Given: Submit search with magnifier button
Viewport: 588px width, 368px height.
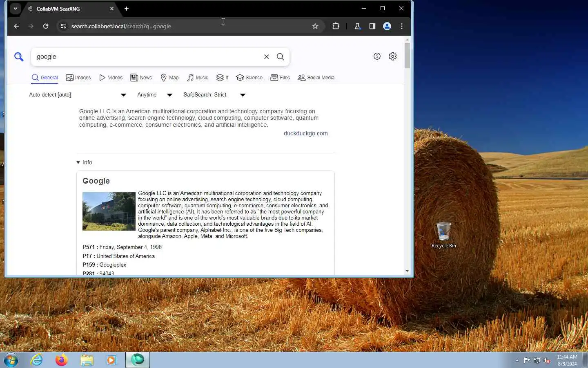Looking at the screenshot, I should click(x=281, y=57).
